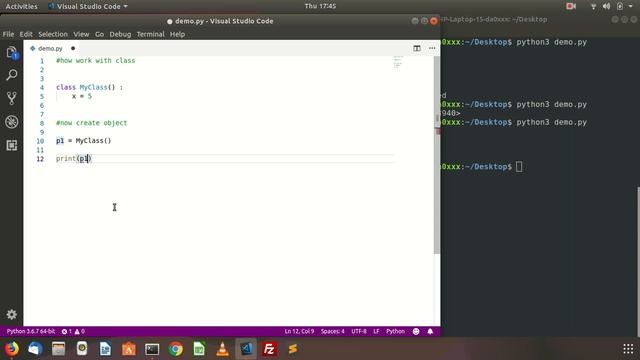
Task: Open the system status menu arrow
Action: [631, 6]
